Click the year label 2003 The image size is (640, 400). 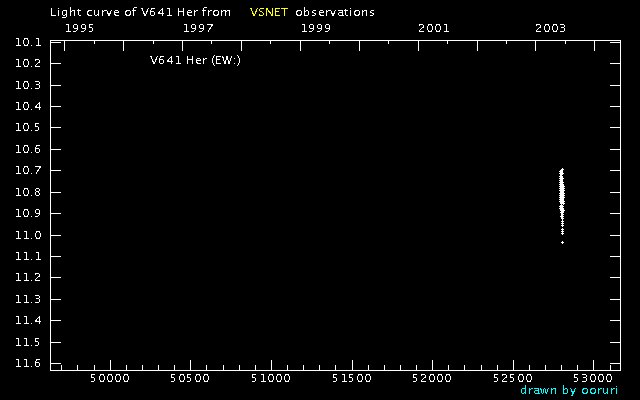point(551,28)
